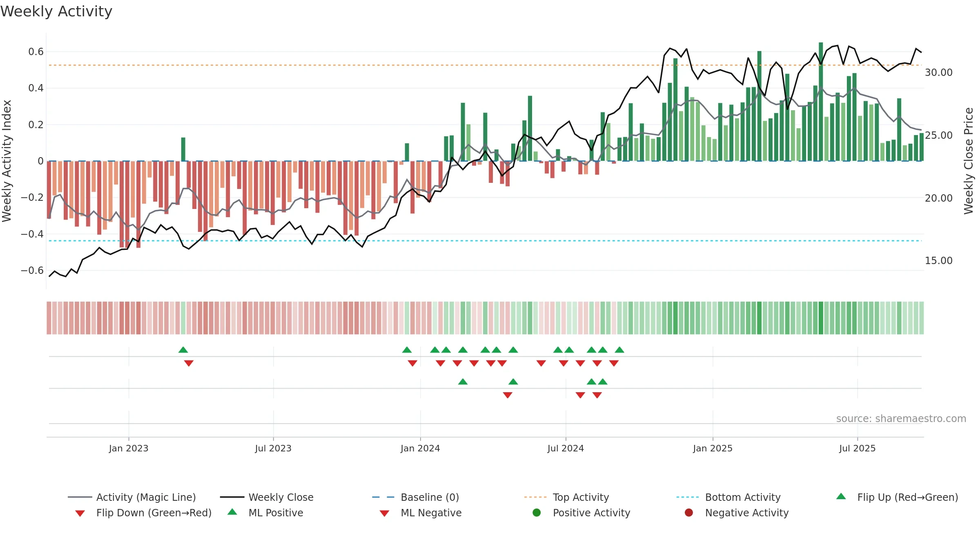980x551 pixels.
Task: Click the 20.00 price axis label
Action: tap(939, 198)
